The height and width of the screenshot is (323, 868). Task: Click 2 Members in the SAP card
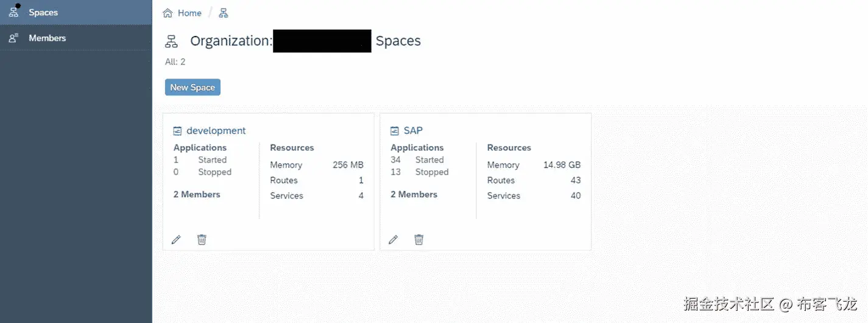click(414, 195)
